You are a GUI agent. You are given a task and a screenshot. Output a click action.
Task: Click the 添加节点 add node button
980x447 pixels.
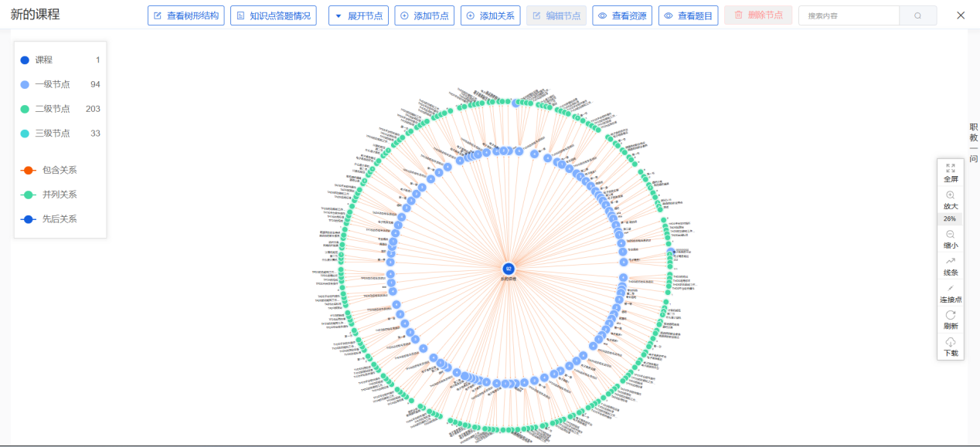tap(424, 15)
